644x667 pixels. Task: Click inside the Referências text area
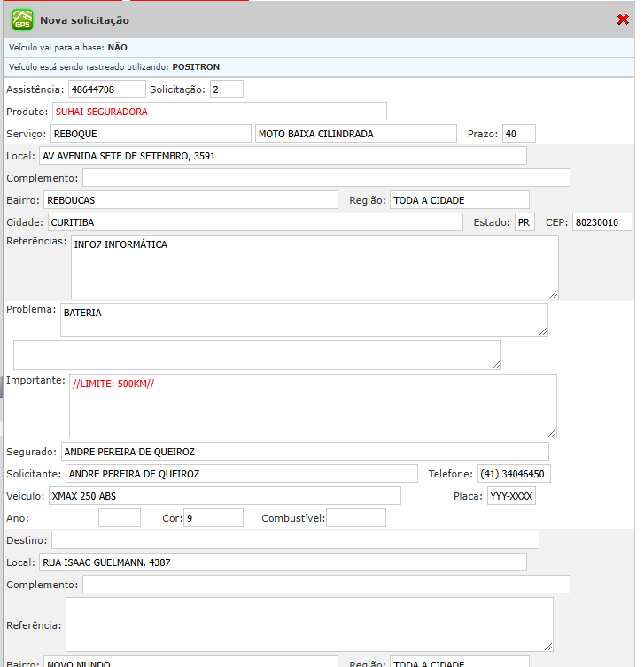(x=314, y=267)
